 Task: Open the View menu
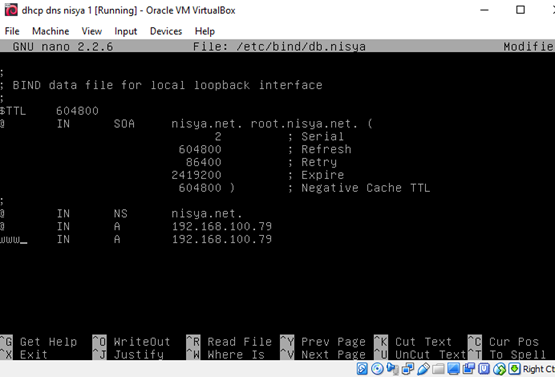click(x=92, y=31)
